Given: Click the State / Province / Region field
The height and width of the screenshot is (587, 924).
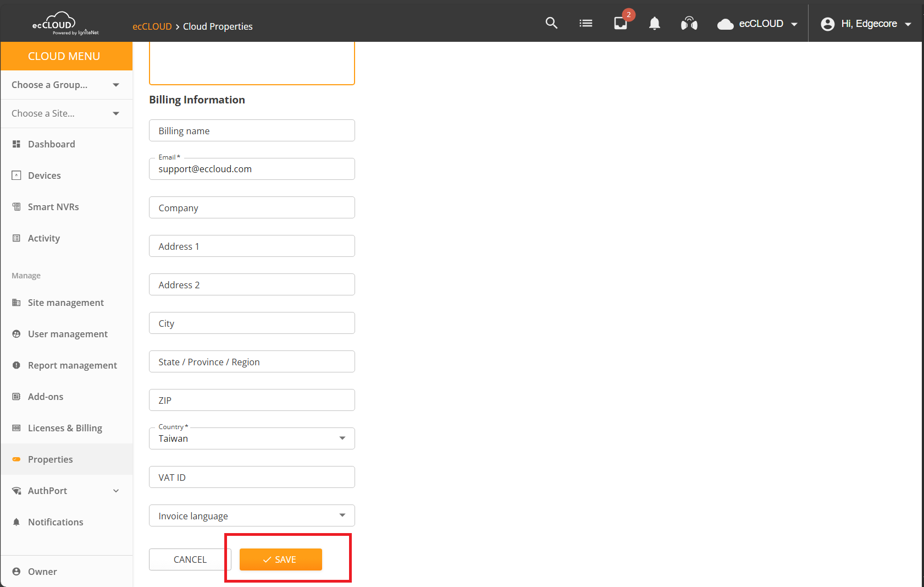Looking at the screenshot, I should (x=252, y=361).
